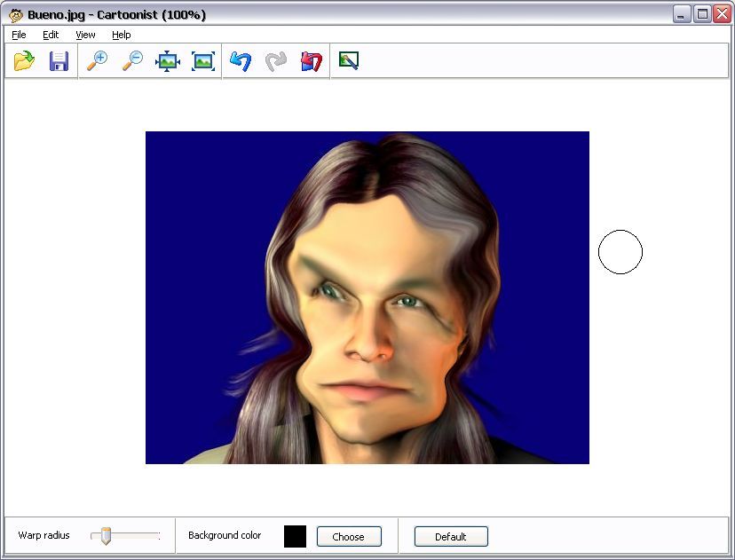Zoom out of the image
Image resolution: width=735 pixels, height=560 pixels.
[x=131, y=60]
